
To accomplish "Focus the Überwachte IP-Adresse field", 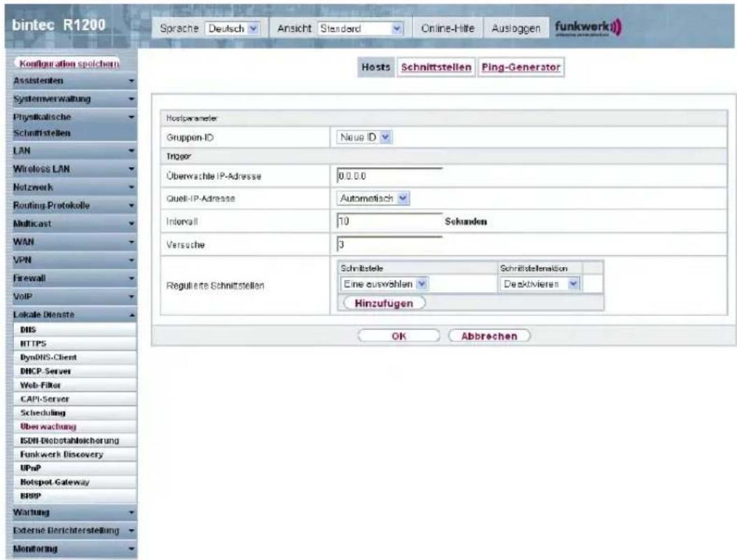I will pos(389,175).
